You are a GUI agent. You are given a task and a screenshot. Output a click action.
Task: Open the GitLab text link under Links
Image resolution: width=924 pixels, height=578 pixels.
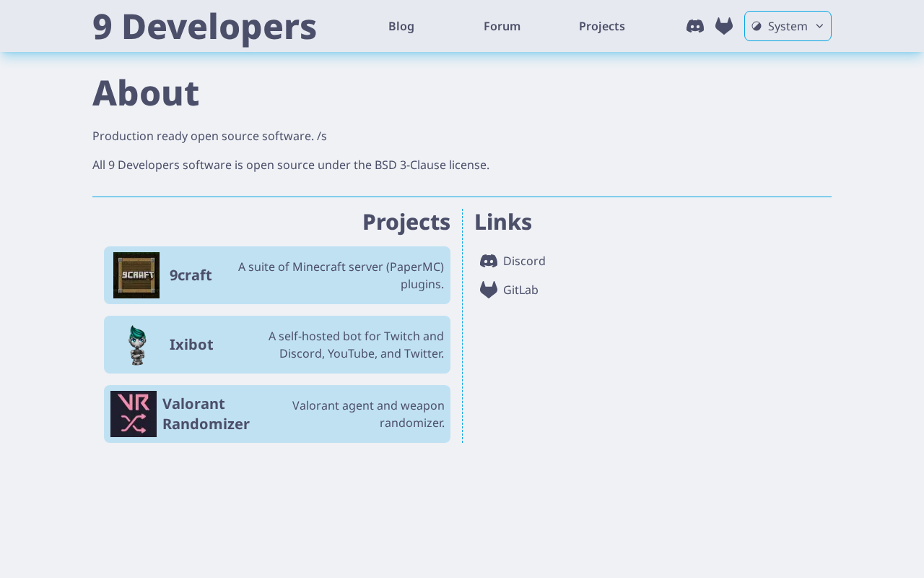click(520, 290)
